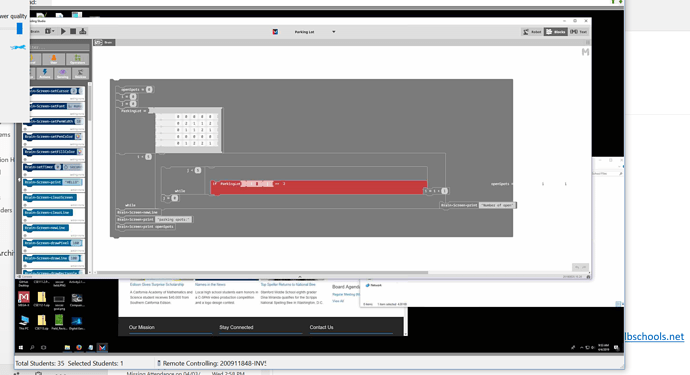Select the Brain tab above the canvas
The width and height of the screenshot is (690, 375).
tap(105, 42)
